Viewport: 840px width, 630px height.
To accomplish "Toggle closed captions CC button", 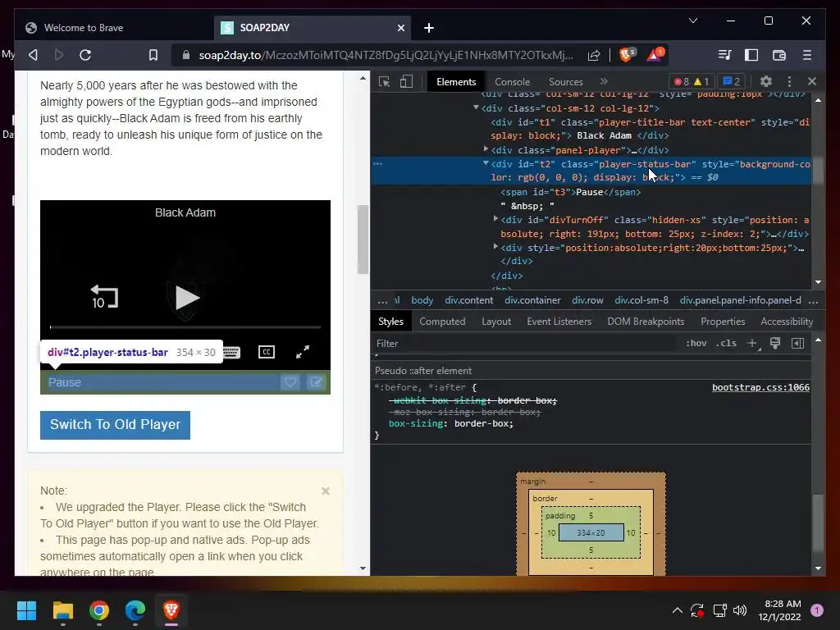I will coord(267,352).
